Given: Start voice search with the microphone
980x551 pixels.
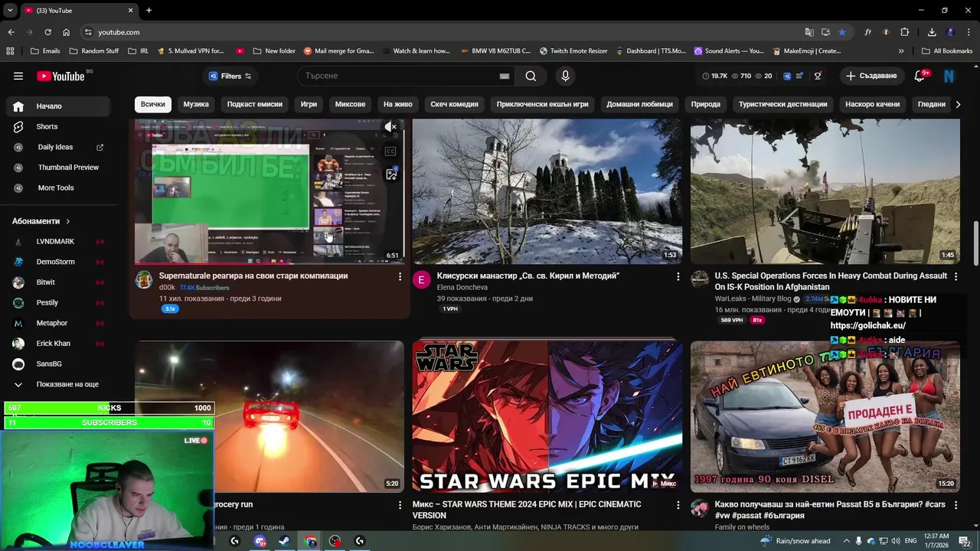Looking at the screenshot, I should [x=565, y=76].
